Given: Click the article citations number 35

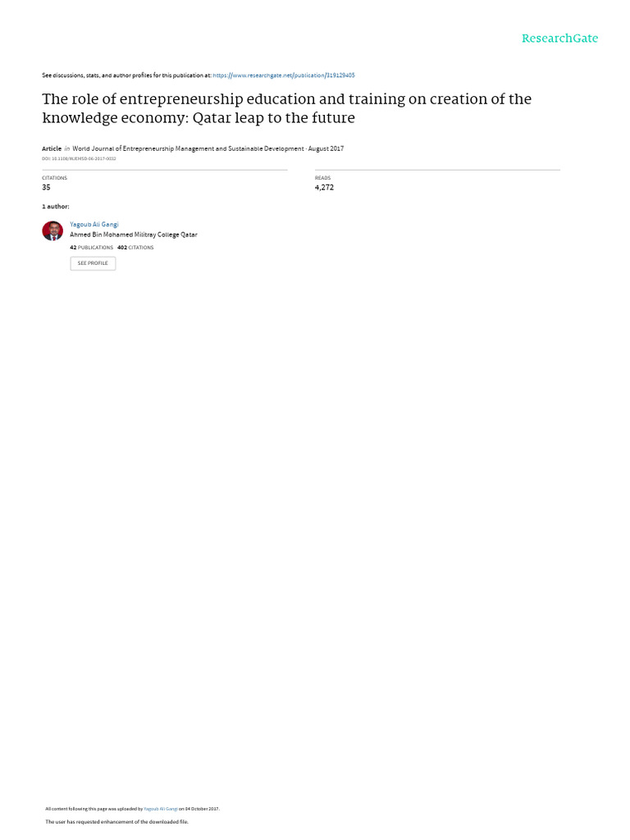Looking at the screenshot, I should (x=46, y=187).
